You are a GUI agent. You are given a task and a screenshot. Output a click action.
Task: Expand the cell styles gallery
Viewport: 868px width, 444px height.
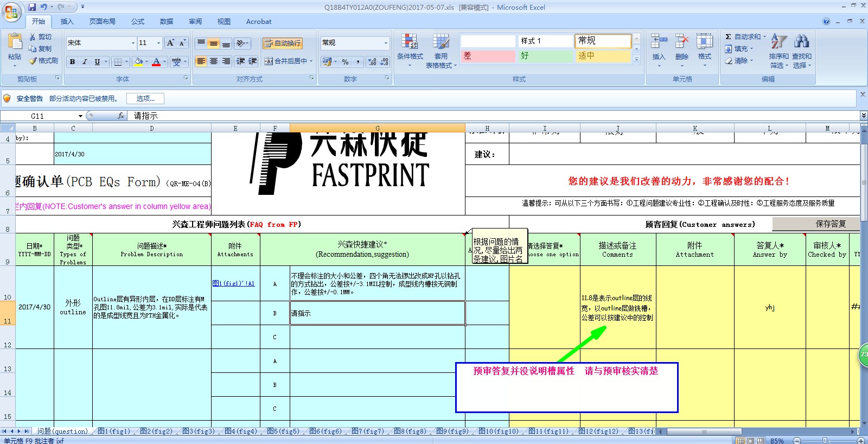pyautogui.click(x=637, y=60)
